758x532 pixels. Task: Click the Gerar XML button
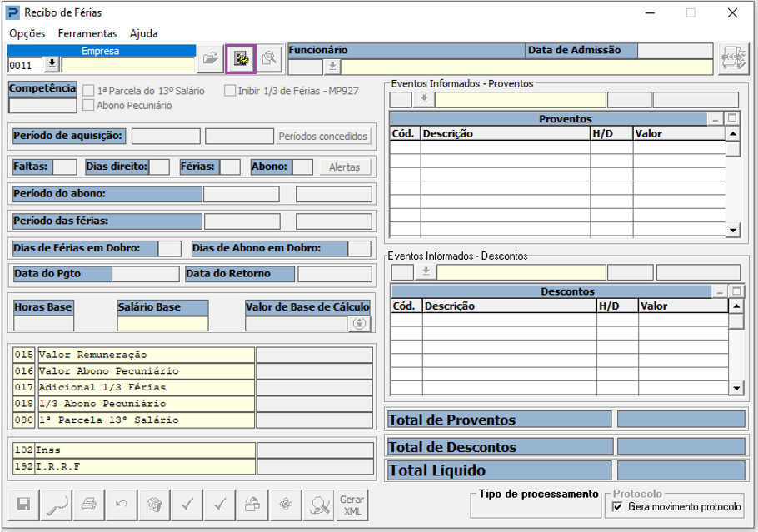pos(352,505)
